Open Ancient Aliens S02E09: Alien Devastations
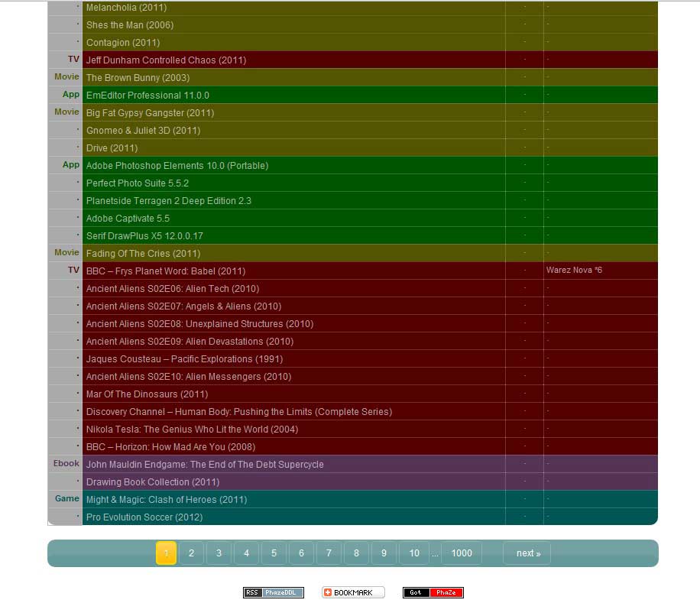 (x=190, y=342)
